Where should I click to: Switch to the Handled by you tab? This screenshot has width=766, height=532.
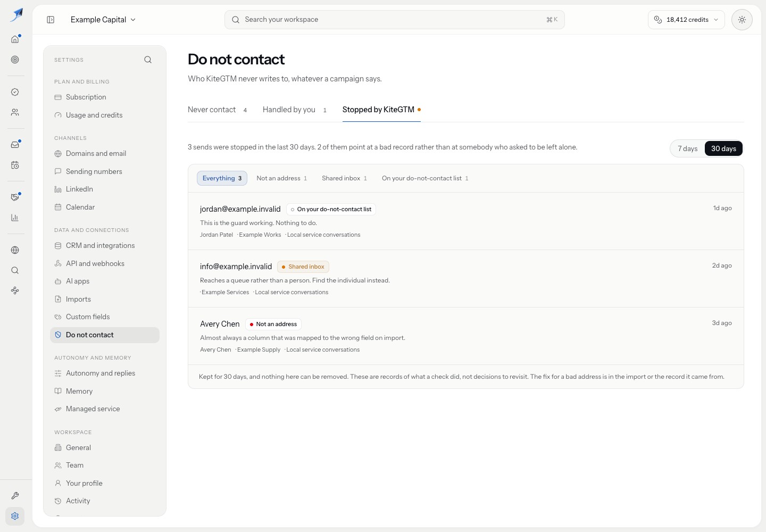coord(294,110)
